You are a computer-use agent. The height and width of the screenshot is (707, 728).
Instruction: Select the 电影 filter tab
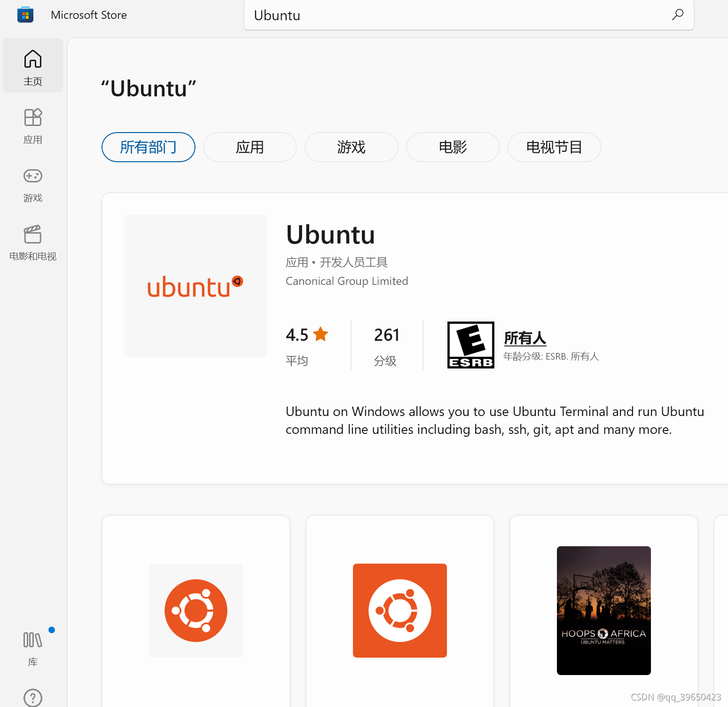453,147
